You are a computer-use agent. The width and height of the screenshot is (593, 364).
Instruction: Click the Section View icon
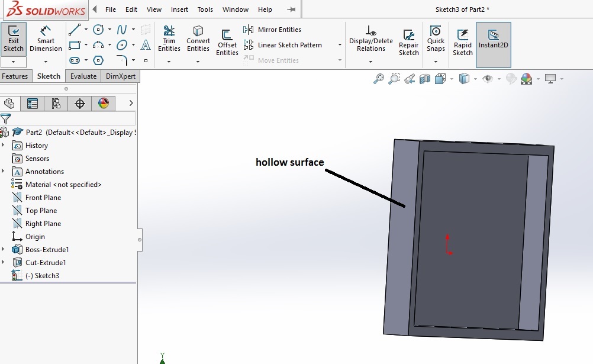pyautogui.click(x=425, y=79)
